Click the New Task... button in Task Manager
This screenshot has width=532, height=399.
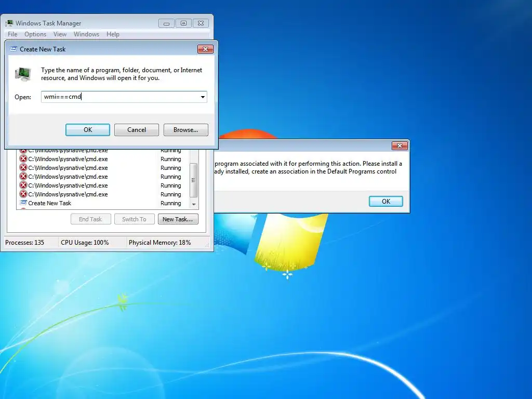pyautogui.click(x=178, y=219)
